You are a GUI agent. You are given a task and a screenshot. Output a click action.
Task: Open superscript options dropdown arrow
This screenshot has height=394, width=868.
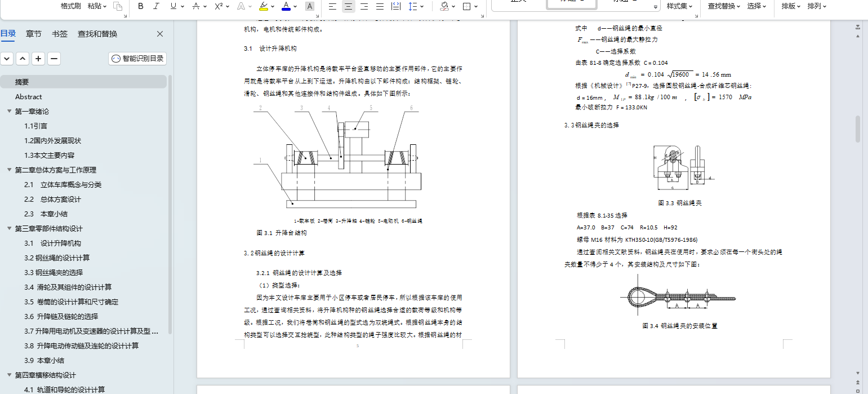click(x=228, y=6)
